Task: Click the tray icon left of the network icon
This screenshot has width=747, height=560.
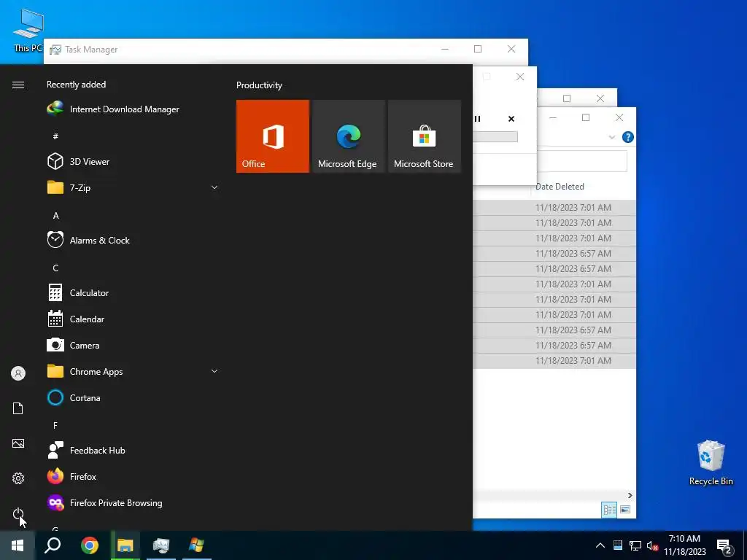Action: coord(618,545)
